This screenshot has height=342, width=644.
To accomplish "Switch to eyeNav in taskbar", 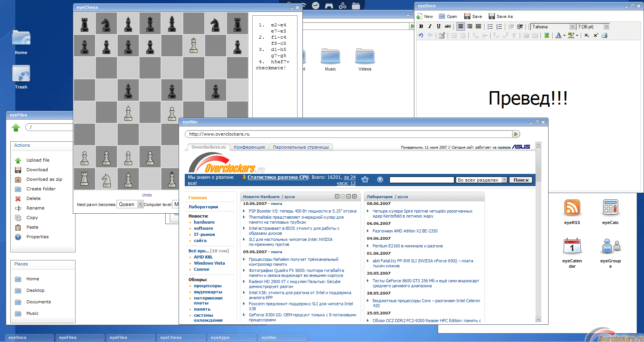I will [283, 337].
